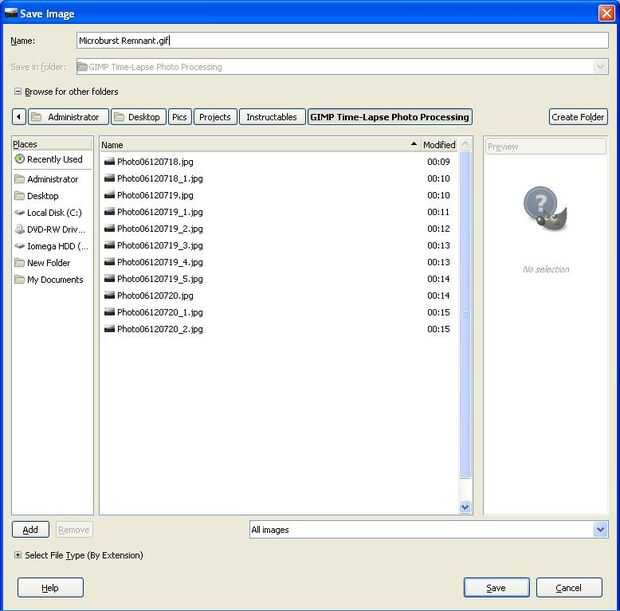Click DVD-RW Drive disc icon

click(x=19, y=229)
